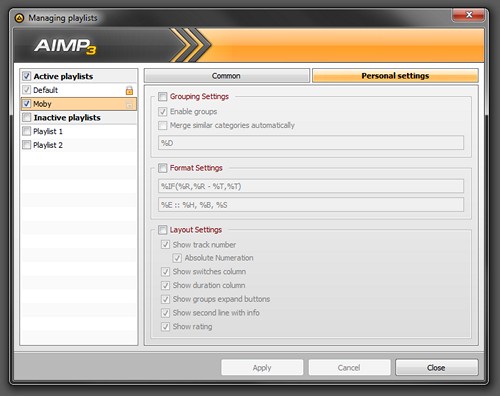Click the AIMP3 logo in the banner
The width and height of the screenshot is (500, 396).
click(x=65, y=46)
